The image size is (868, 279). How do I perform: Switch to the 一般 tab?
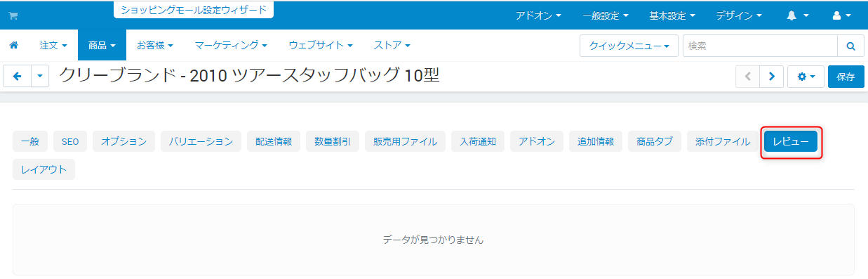click(x=30, y=141)
